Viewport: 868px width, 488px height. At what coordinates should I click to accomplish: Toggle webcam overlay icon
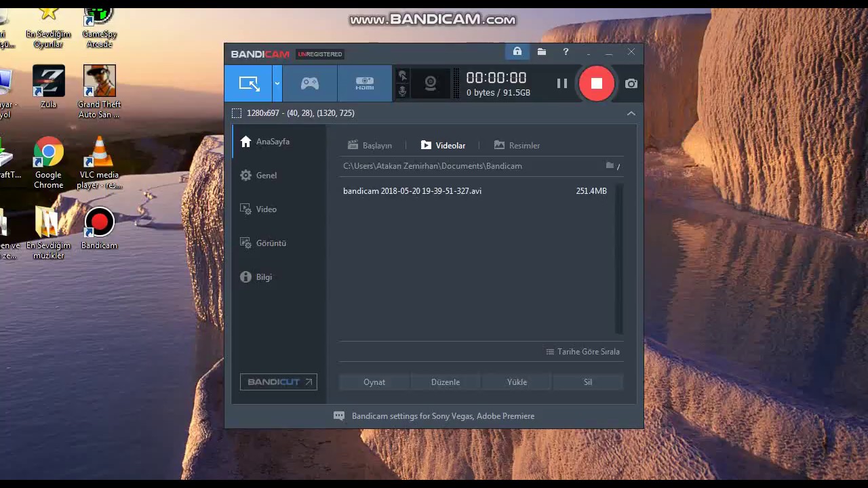430,83
